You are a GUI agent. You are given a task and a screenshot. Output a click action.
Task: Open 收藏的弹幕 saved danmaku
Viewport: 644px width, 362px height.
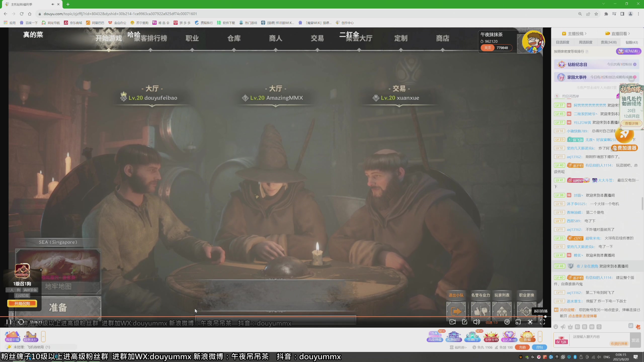coord(619,344)
